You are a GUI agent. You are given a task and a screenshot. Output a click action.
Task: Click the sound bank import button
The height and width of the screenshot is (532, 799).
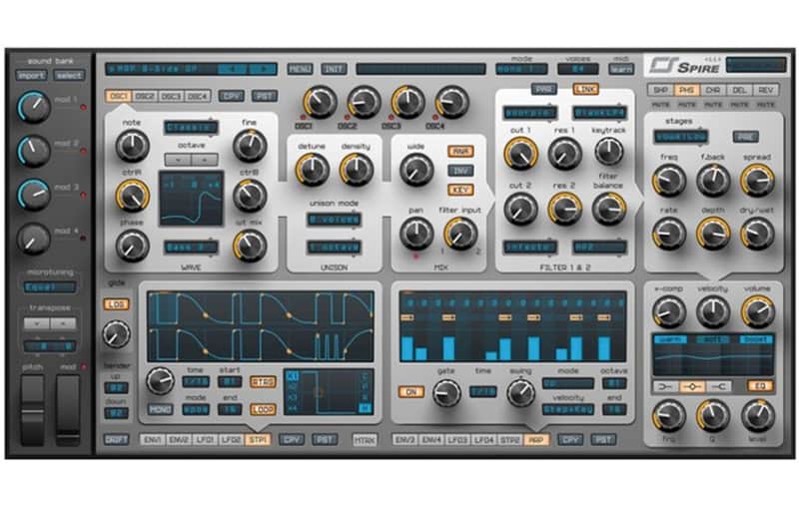(x=31, y=75)
